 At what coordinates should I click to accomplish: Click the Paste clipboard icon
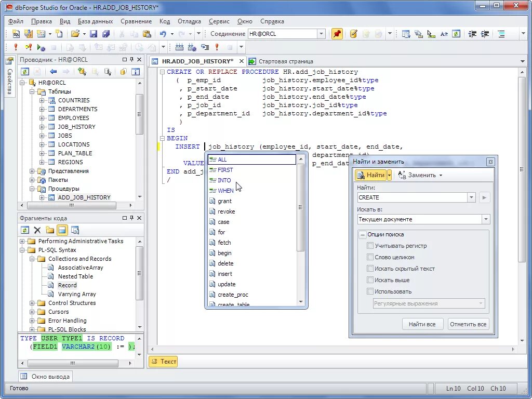pos(147,34)
